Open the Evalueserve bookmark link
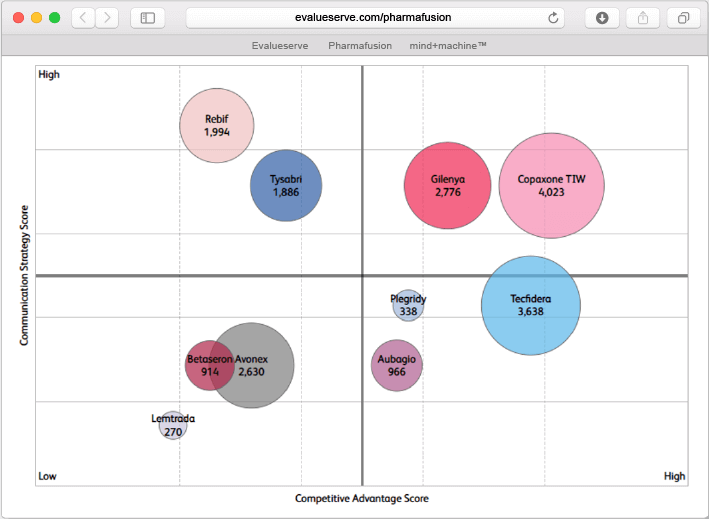 (x=280, y=46)
